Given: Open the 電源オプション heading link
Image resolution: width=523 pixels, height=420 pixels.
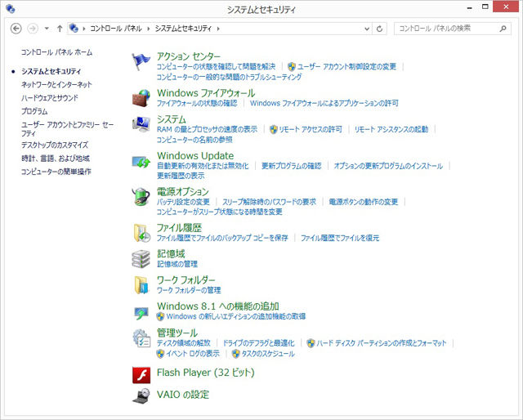Looking at the screenshot, I should click(x=183, y=191).
